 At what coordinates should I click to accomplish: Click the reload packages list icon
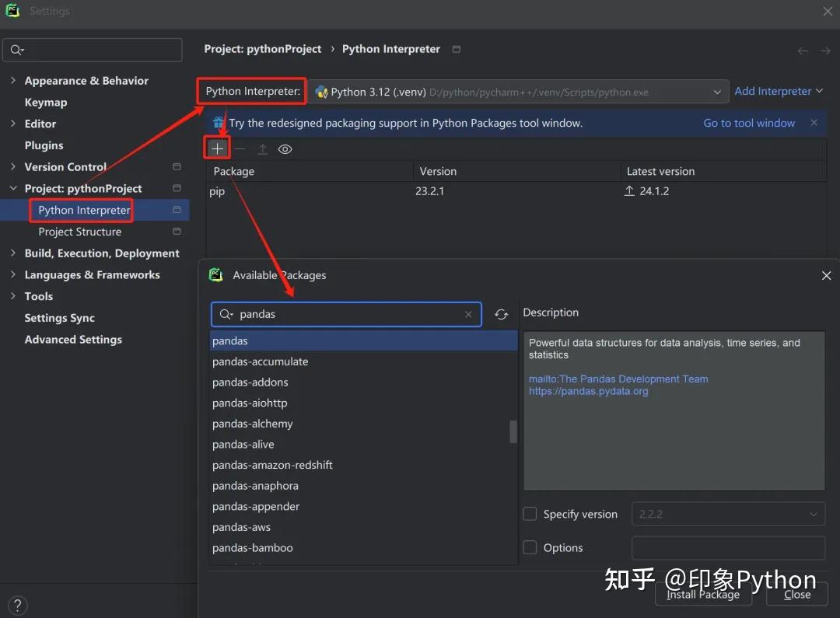pos(501,314)
